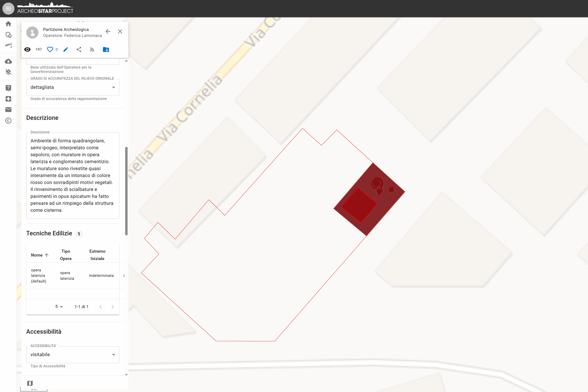
Task: Sort table by Nome column header
Action: pyautogui.click(x=37, y=255)
